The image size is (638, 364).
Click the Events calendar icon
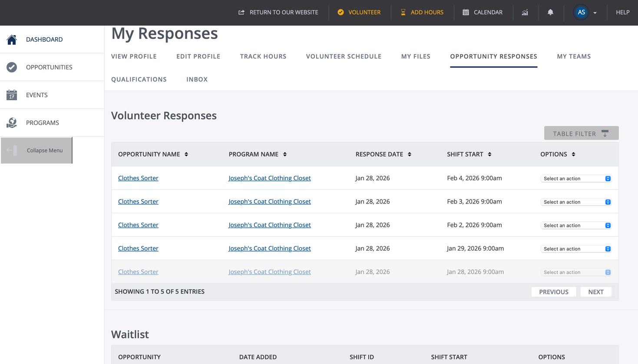[12, 95]
